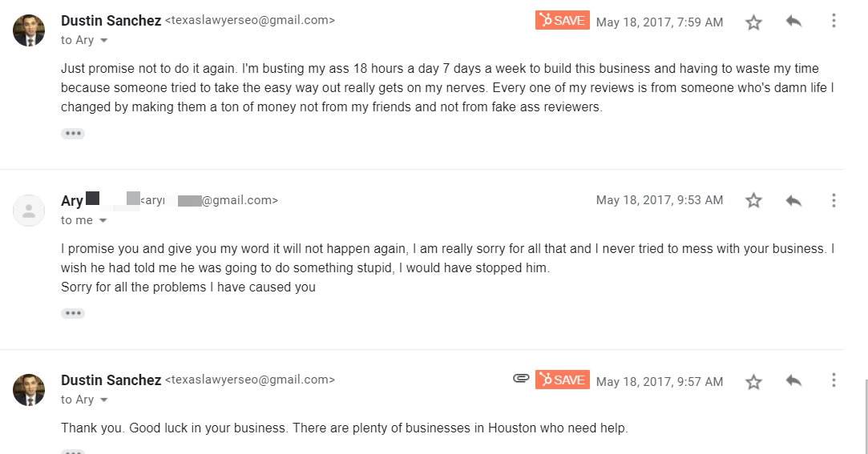Reply to the 9:57 AM message
This screenshot has height=454, width=868.
click(793, 381)
